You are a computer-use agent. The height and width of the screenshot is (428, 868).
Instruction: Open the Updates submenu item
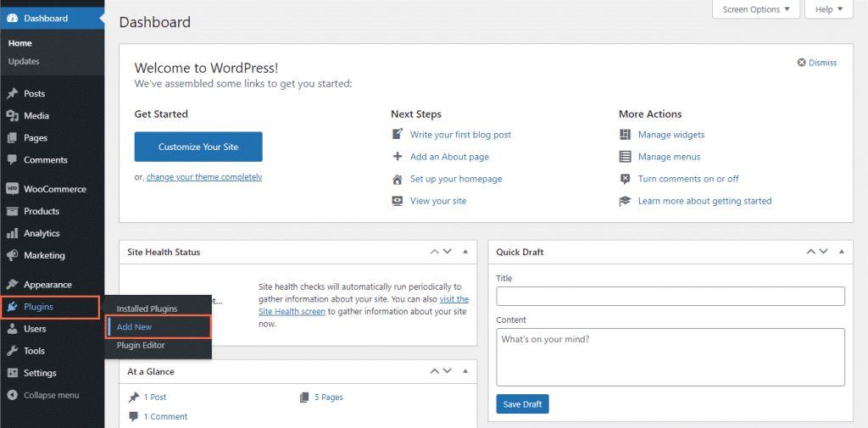[x=24, y=62]
